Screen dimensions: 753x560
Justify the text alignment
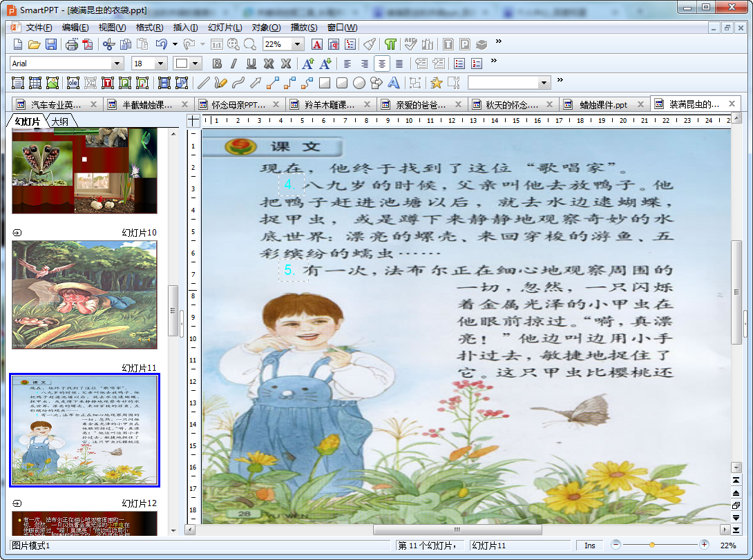tap(399, 64)
